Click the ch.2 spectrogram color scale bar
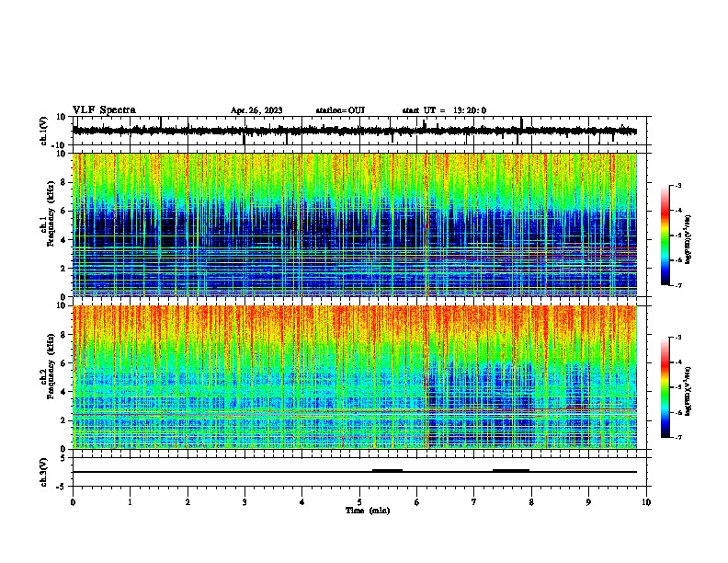This screenshot has height=563, width=728. click(665, 387)
